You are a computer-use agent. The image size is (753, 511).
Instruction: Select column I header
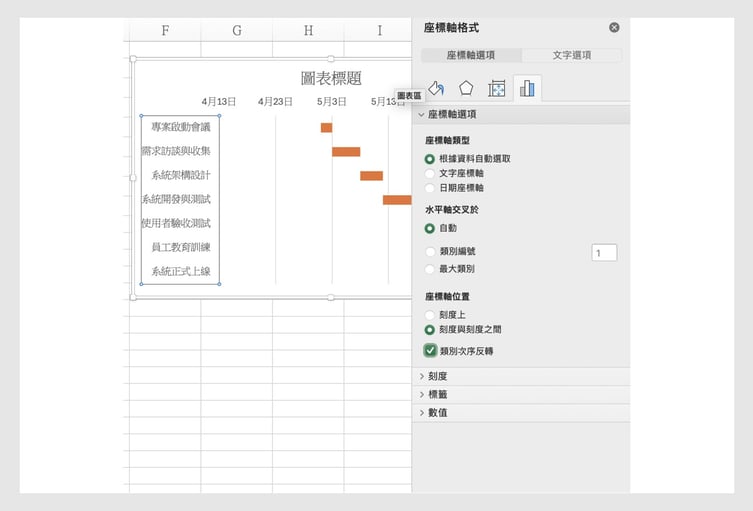(x=379, y=30)
